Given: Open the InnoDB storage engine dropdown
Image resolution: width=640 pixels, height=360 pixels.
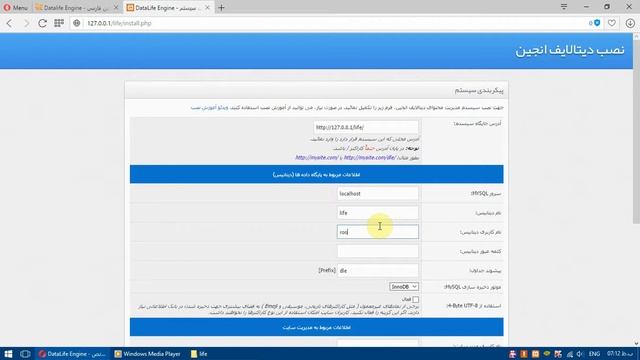Looking at the screenshot, I should (403, 287).
